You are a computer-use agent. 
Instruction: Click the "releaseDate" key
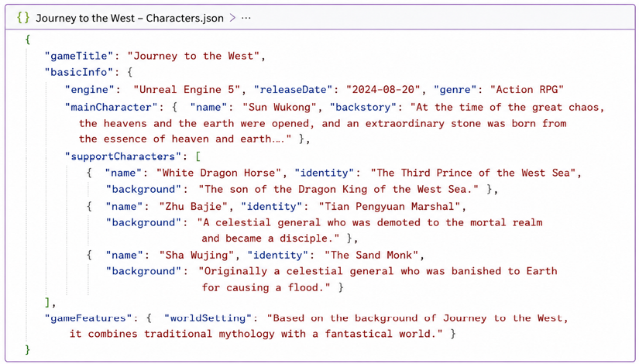(293, 90)
